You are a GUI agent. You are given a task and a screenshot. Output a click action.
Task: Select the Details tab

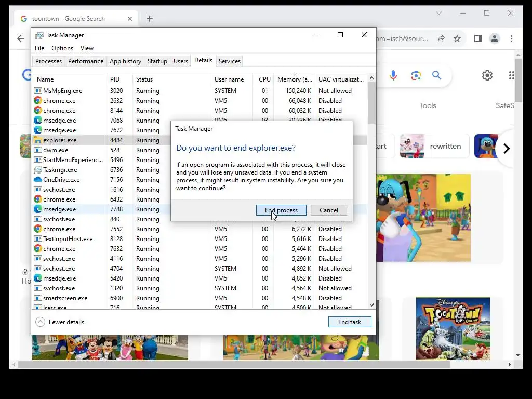[x=203, y=60]
